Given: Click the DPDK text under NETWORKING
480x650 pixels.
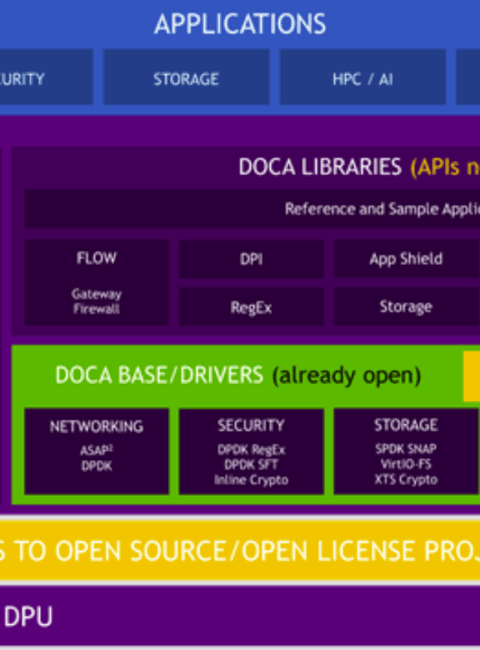Looking at the screenshot, I should coord(97,466).
